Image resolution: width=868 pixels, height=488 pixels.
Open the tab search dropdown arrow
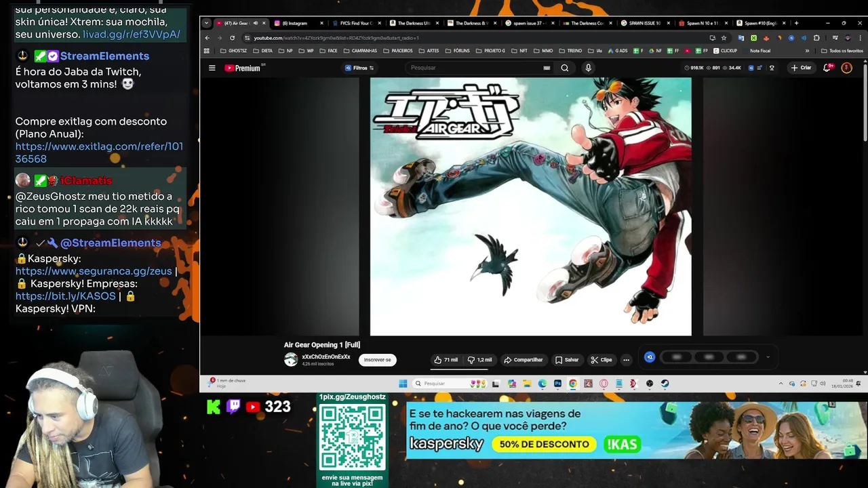(206, 23)
